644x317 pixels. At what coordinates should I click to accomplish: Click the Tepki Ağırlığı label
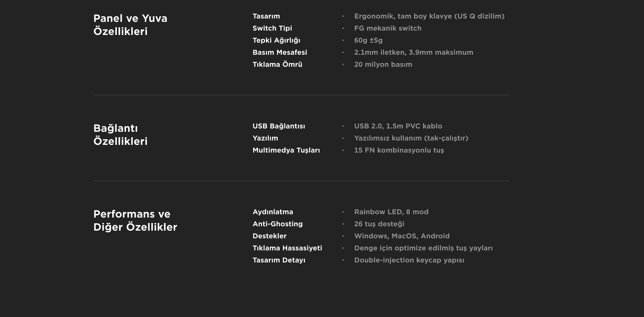pos(276,40)
